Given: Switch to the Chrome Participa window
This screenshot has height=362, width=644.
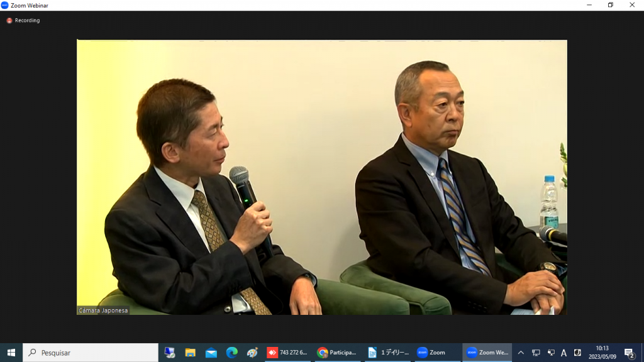Looking at the screenshot, I should tap(337, 353).
